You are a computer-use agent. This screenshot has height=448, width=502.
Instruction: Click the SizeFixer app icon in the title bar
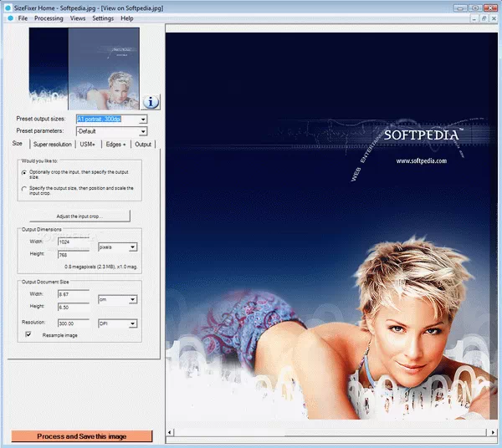(8, 7)
